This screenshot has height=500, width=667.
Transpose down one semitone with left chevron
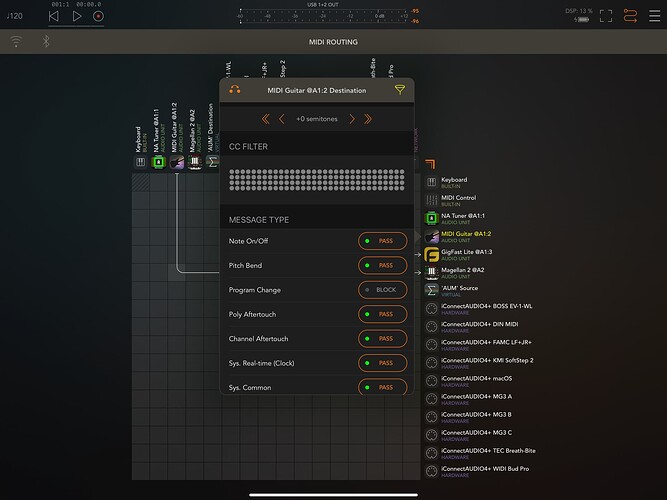click(282, 119)
